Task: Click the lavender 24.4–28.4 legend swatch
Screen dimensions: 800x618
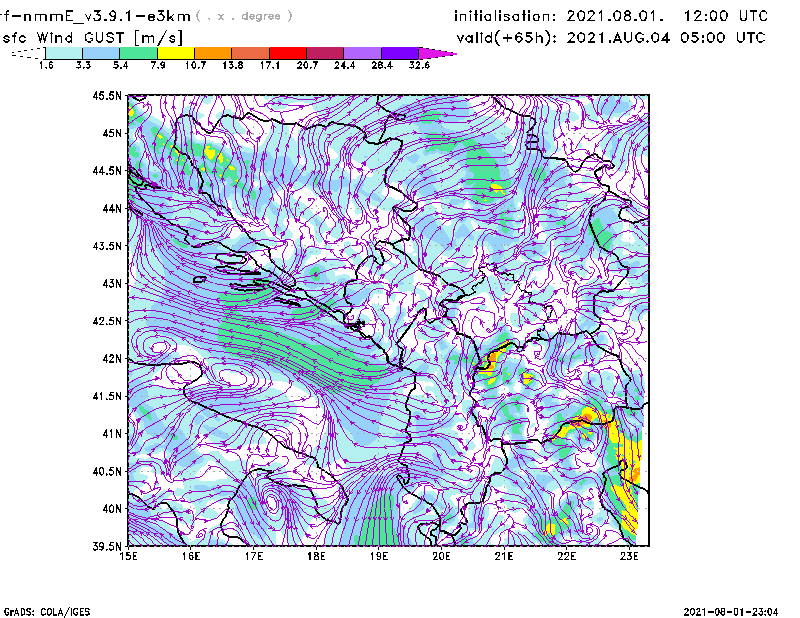Action: [x=363, y=53]
